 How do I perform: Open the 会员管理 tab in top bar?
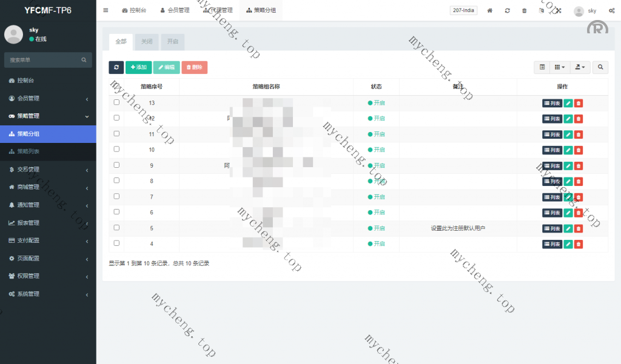175,10
